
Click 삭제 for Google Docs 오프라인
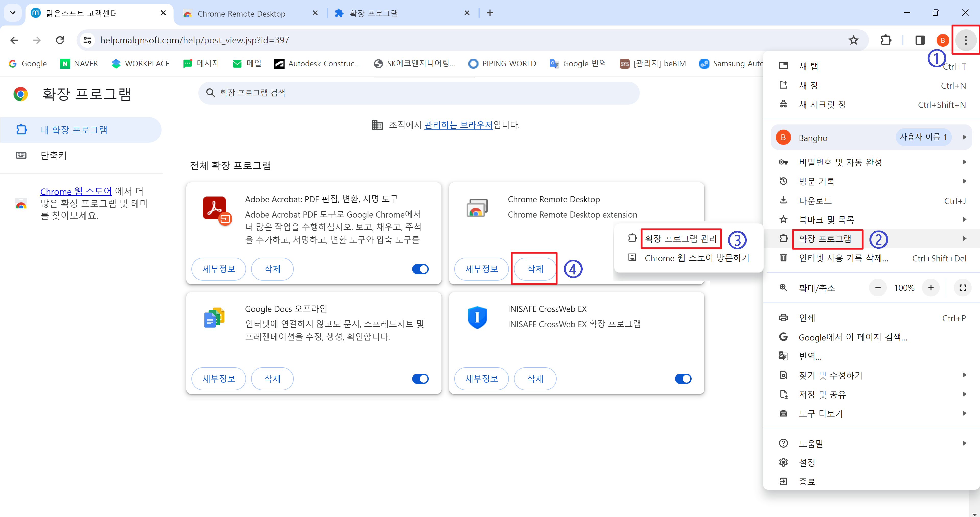[272, 379]
